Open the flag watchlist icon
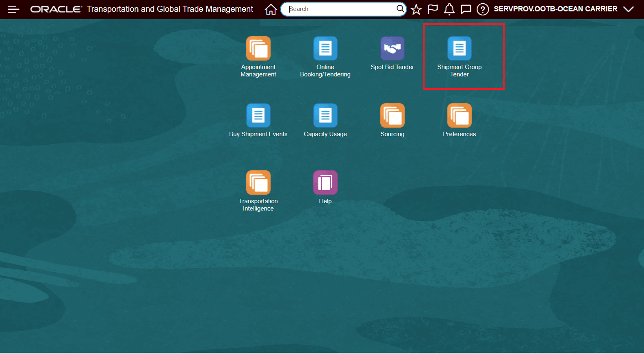 (x=433, y=9)
